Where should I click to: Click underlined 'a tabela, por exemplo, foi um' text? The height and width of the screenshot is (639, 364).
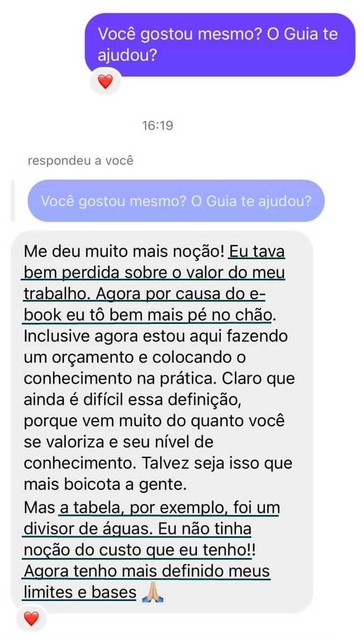[x=169, y=509]
